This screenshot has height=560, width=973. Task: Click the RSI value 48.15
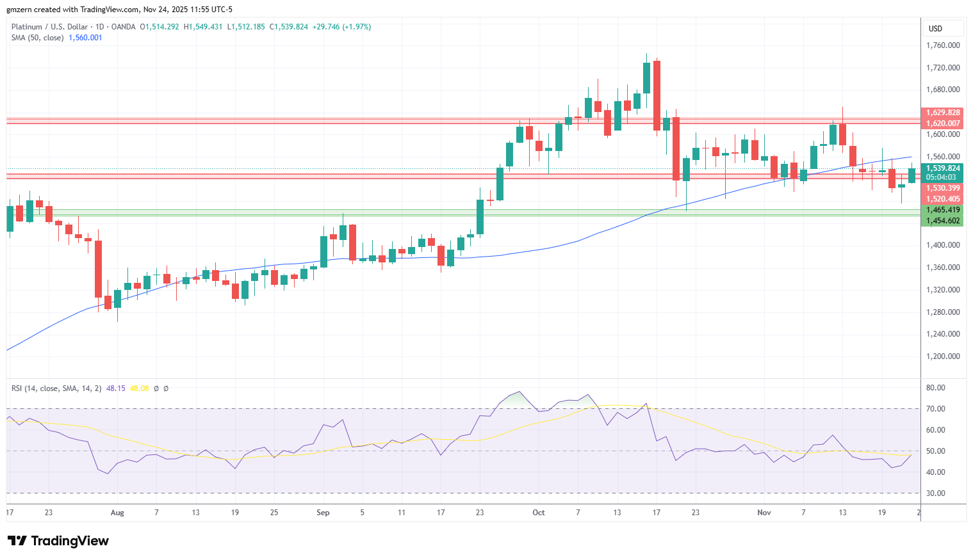coord(115,388)
